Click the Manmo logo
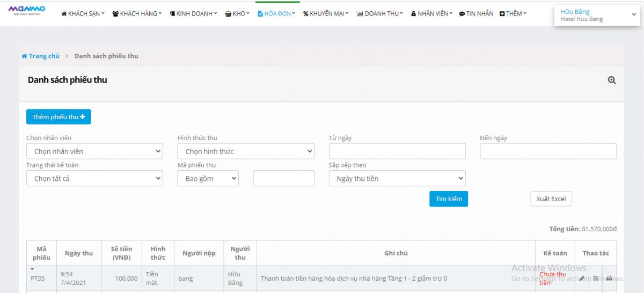Image resolution: width=644 pixels, height=293 pixels. click(x=27, y=10)
